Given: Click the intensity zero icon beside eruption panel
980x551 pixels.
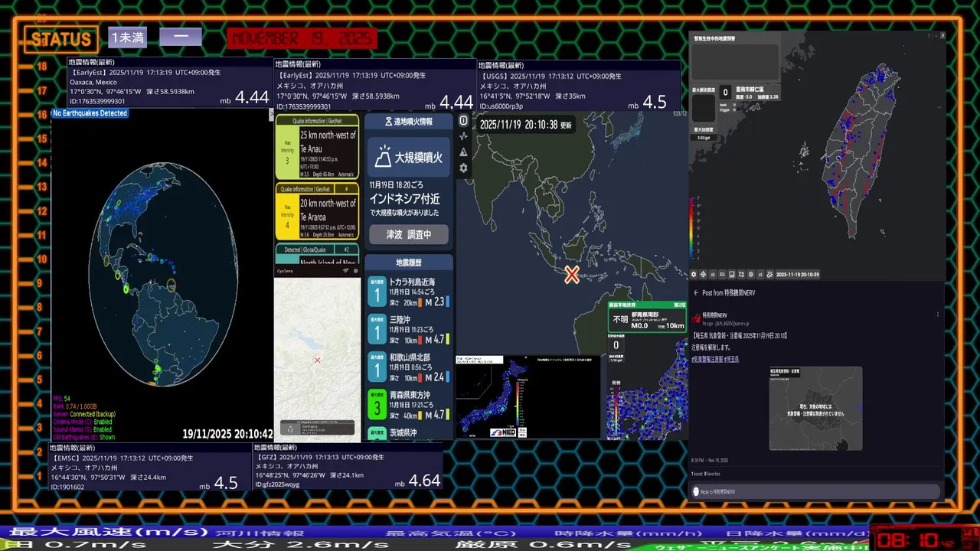Looking at the screenshot, I should 463,121.
